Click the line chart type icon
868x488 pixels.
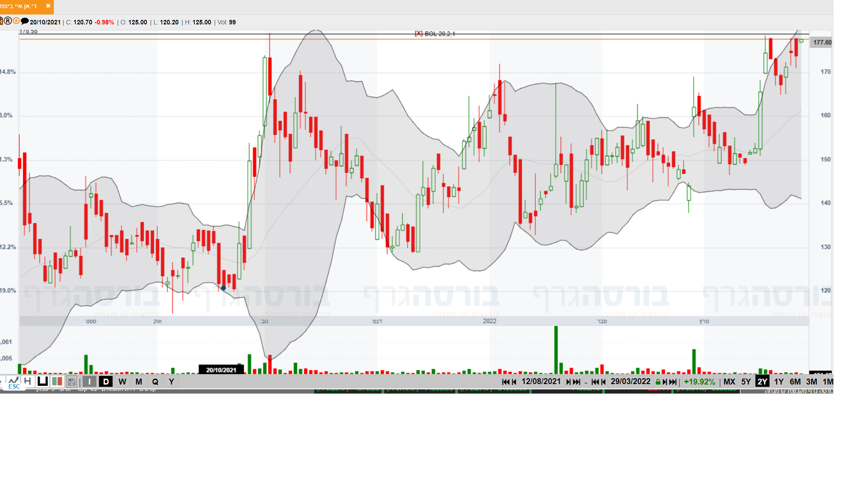(x=13, y=380)
